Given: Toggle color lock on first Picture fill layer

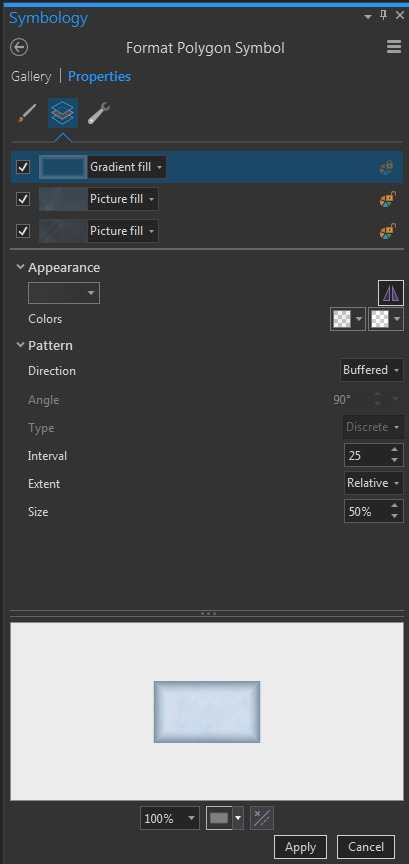Looking at the screenshot, I should [388, 199].
